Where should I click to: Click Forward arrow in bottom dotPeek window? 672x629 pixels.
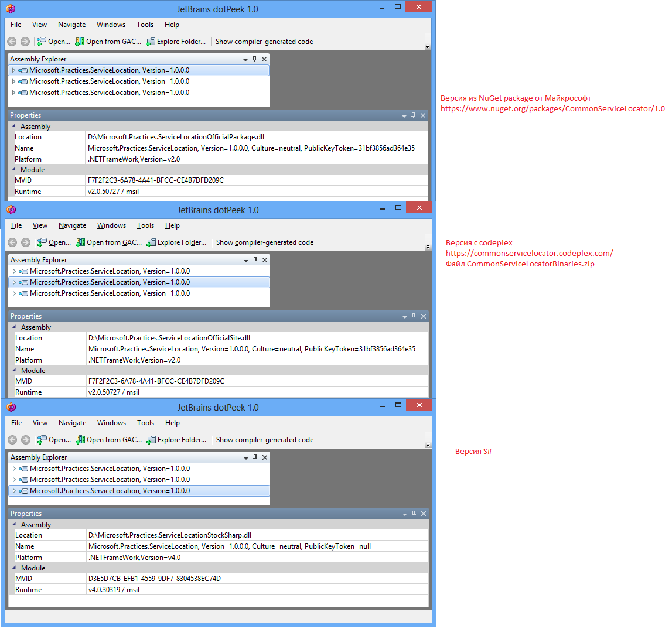(26, 440)
